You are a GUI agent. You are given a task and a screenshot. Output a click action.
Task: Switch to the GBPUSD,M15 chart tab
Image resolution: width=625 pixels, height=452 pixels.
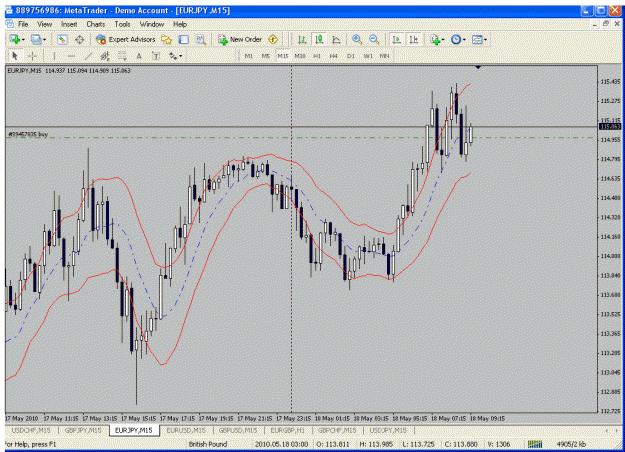click(238, 430)
